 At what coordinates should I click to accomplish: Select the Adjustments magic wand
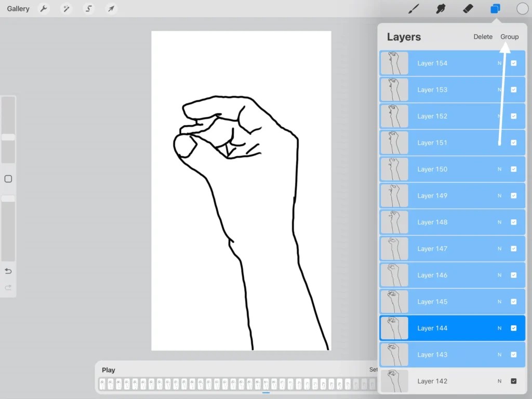tap(66, 8)
